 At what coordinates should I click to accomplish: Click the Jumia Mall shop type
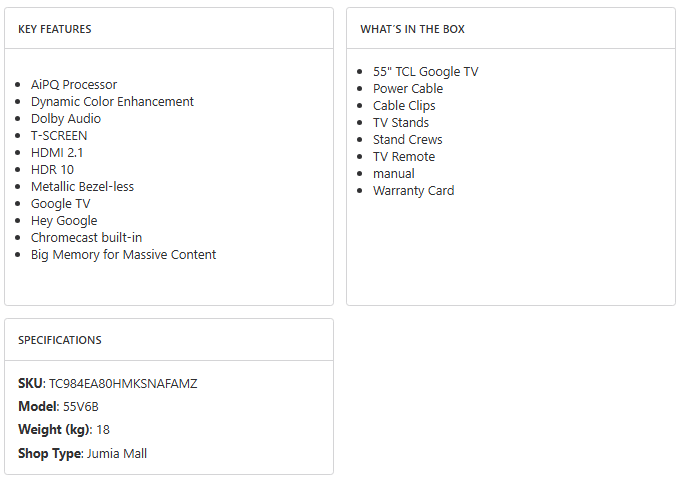click(116, 454)
